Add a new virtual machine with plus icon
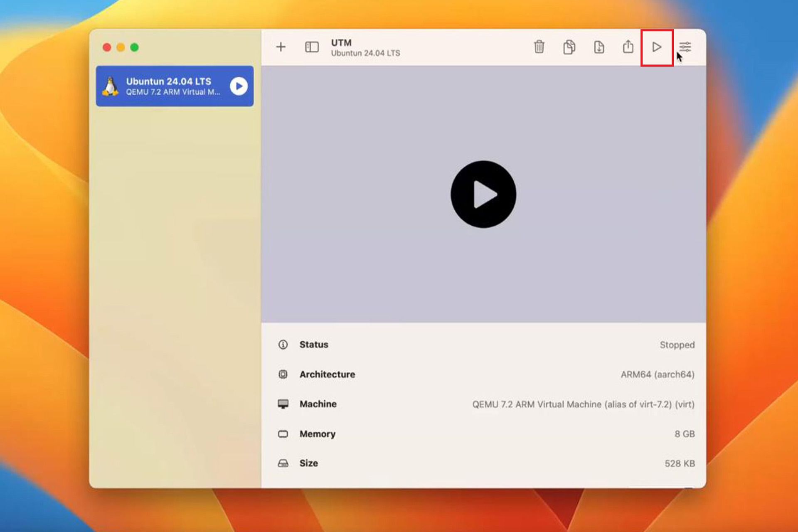This screenshot has width=798, height=532. coord(281,47)
